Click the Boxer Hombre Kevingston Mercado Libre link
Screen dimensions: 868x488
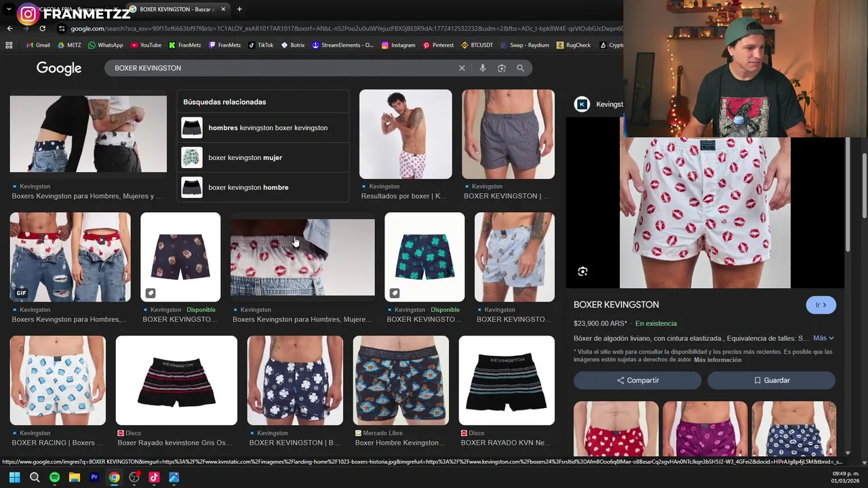399,443
